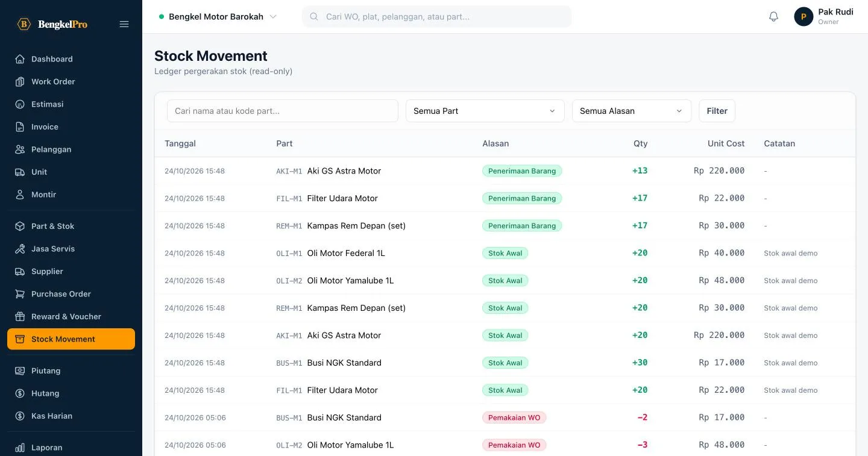
Task: Click the Jasa Servis wrench icon
Action: (x=20, y=249)
